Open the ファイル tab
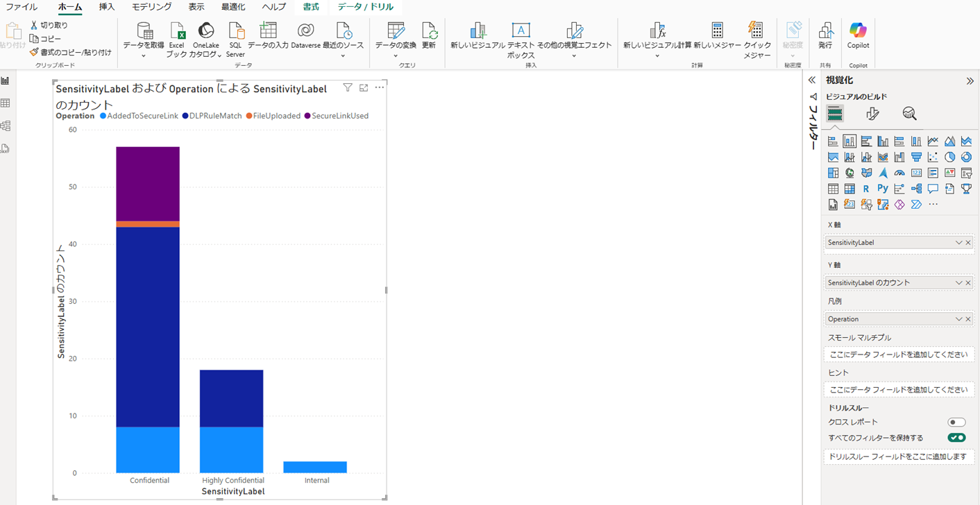The height and width of the screenshot is (505, 980). (22, 7)
